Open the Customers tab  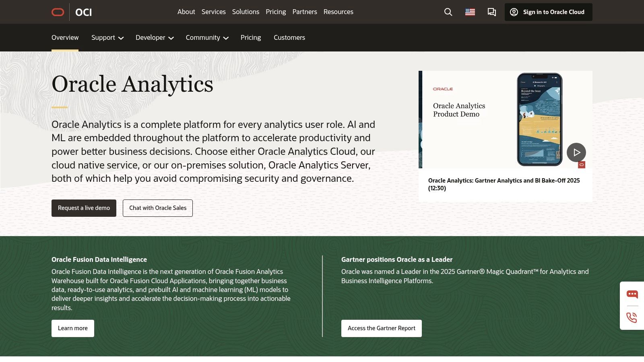point(289,37)
